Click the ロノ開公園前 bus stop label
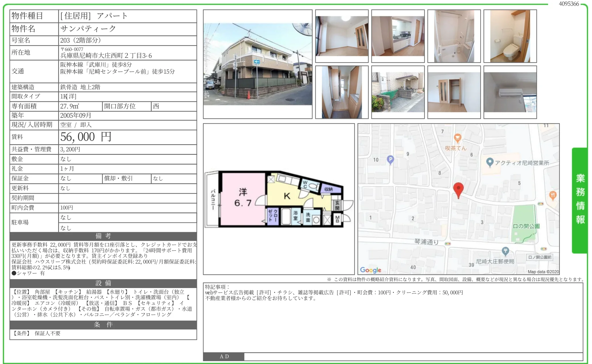This screenshot has width=592, height=364. [540, 257]
